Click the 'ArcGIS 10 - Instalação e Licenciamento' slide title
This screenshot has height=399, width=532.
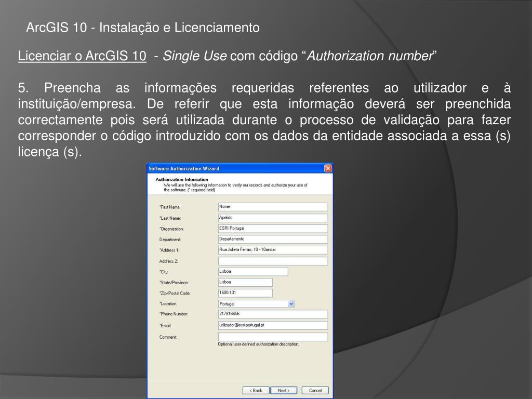click(143, 28)
